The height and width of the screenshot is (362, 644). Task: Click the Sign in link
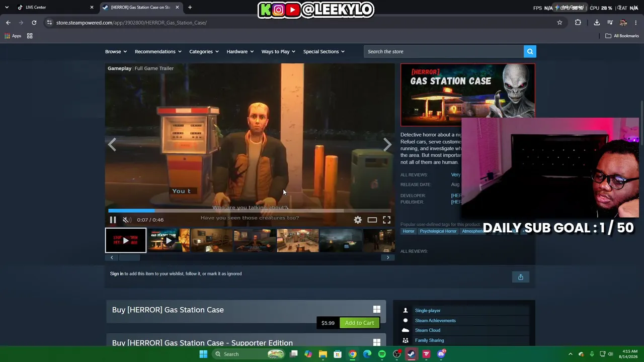coord(117,274)
